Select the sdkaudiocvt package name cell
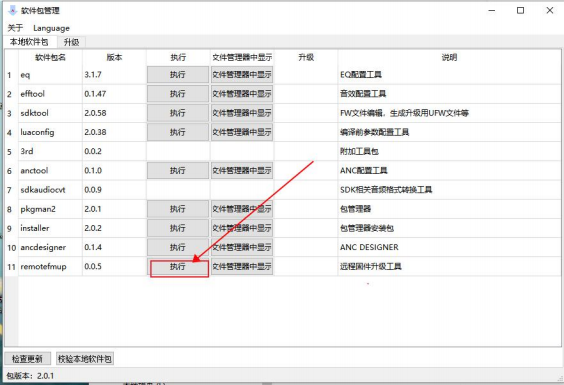Viewport: 564px width, 385px height. pos(50,190)
